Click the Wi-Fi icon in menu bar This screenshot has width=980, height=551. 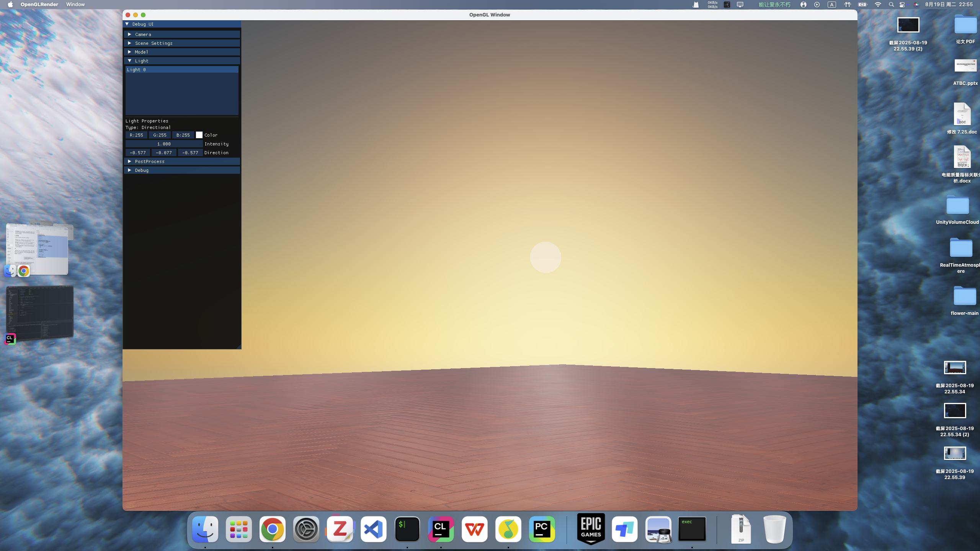pyautogui.click(x=878, y=5)
